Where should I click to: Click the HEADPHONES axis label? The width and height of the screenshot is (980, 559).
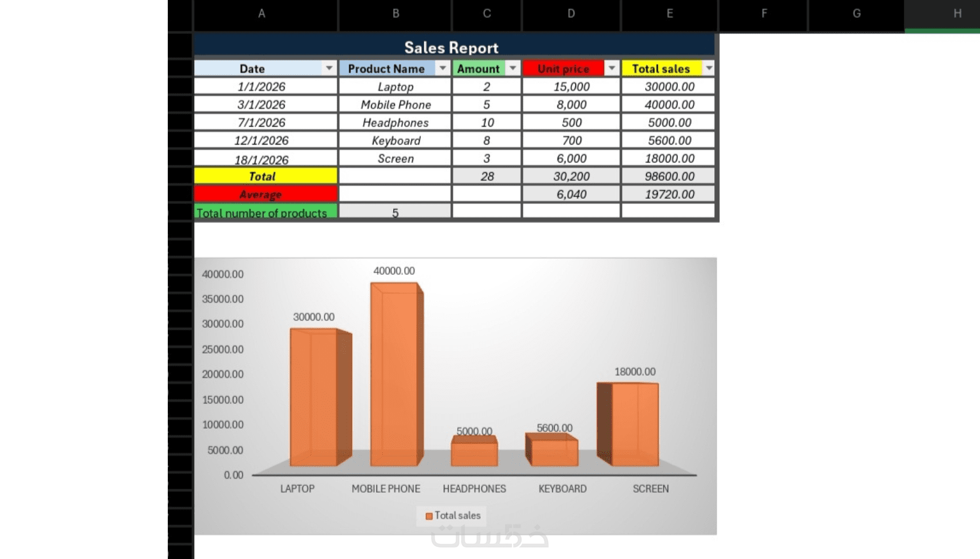coord(474,489)
